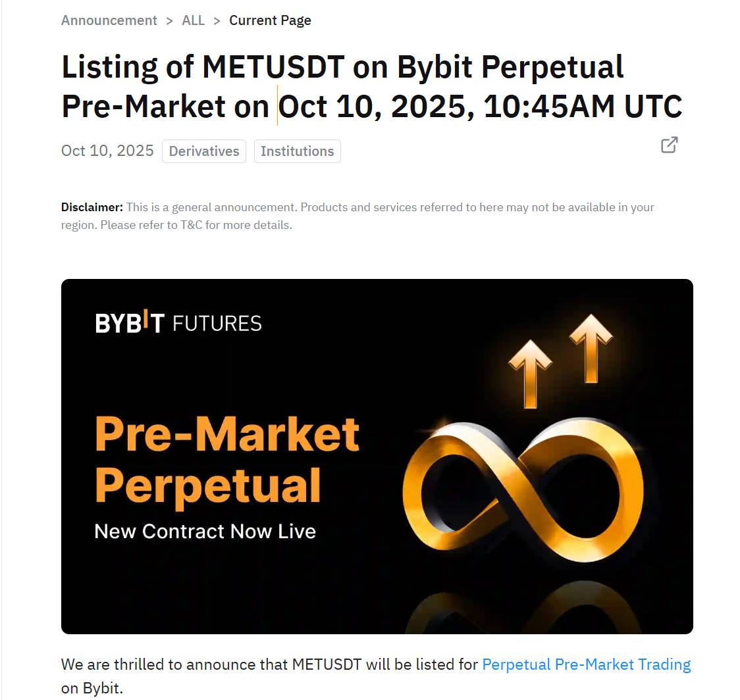Click the chevron after Announcement breadcrumb
Screen dimensions: 740x700
coord(169,20)
